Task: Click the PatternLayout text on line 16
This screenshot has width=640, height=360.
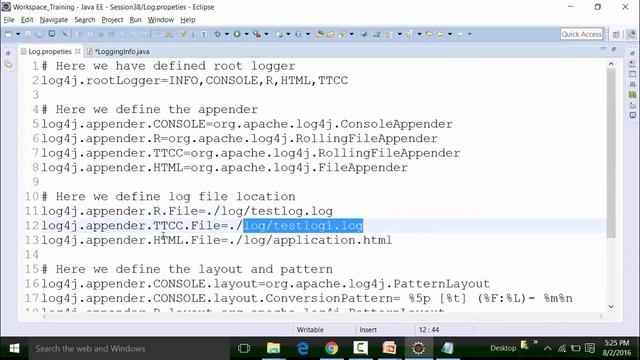Action: point(441,284)
